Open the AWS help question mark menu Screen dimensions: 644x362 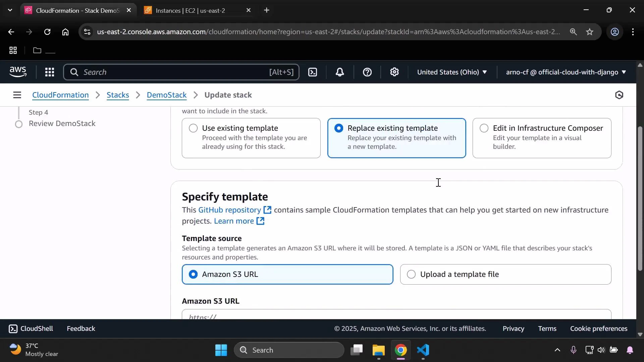367,72
